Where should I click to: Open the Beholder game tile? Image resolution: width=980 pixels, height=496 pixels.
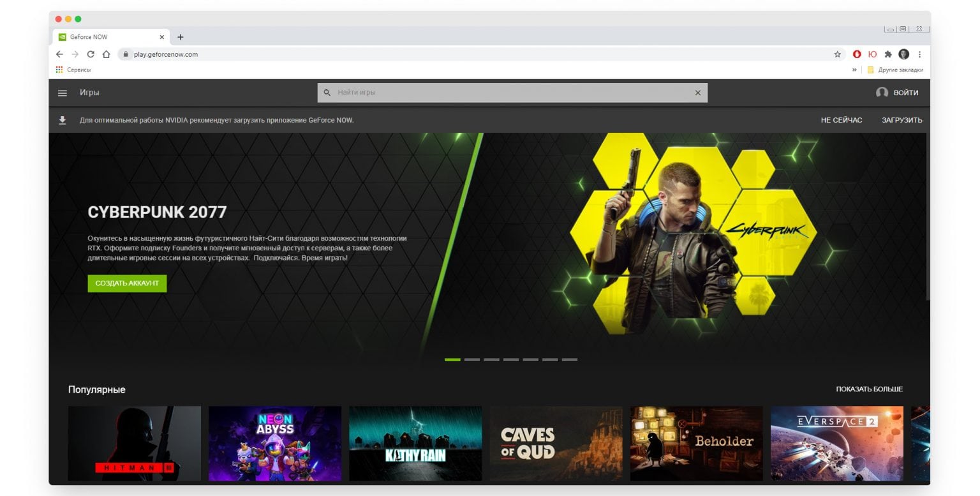click(x=697, y=444)
